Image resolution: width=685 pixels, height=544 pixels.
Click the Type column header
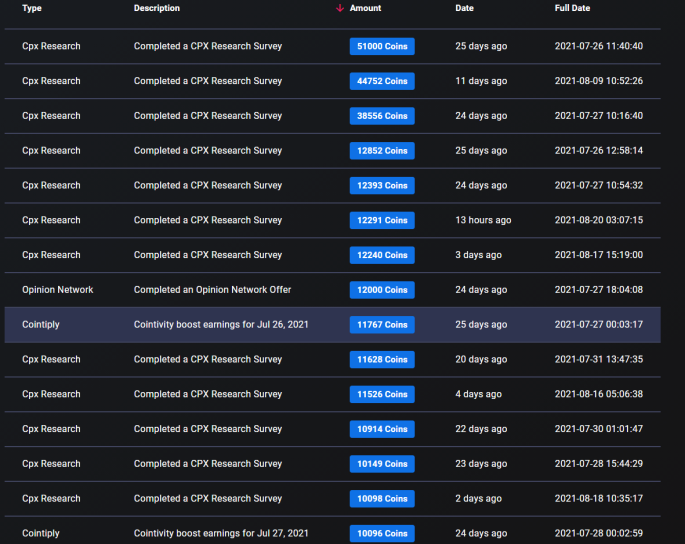32,8
